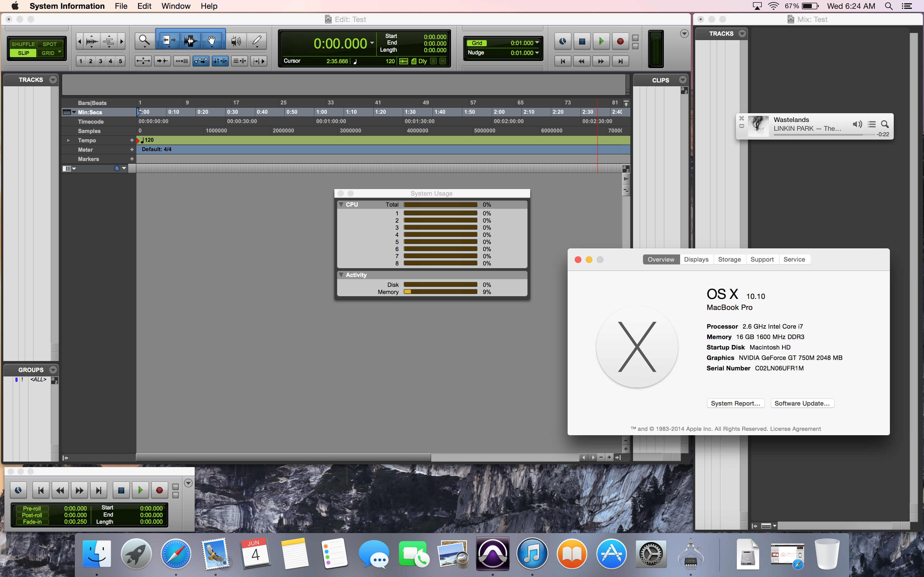Switch to the Storage tab
This screenshot has height=577, width=924.
[729, 259]
